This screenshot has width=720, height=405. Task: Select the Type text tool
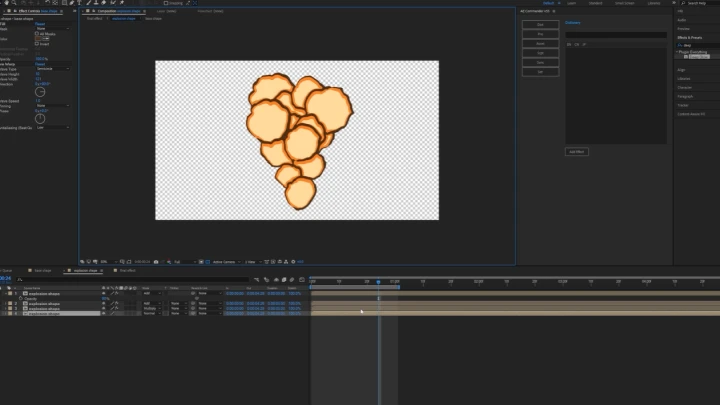coord(79,3)
